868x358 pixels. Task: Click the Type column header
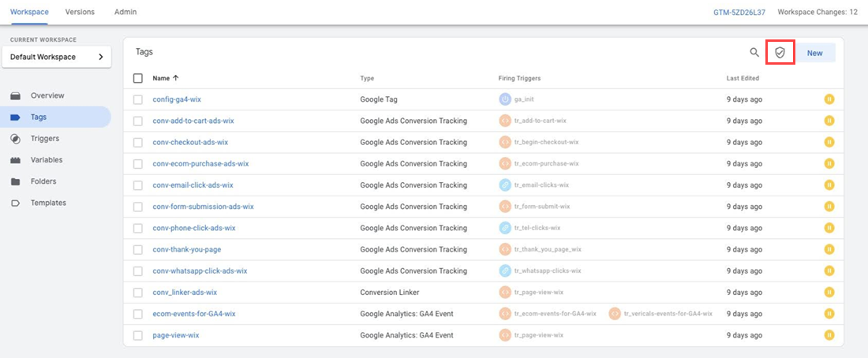point(367,79)
